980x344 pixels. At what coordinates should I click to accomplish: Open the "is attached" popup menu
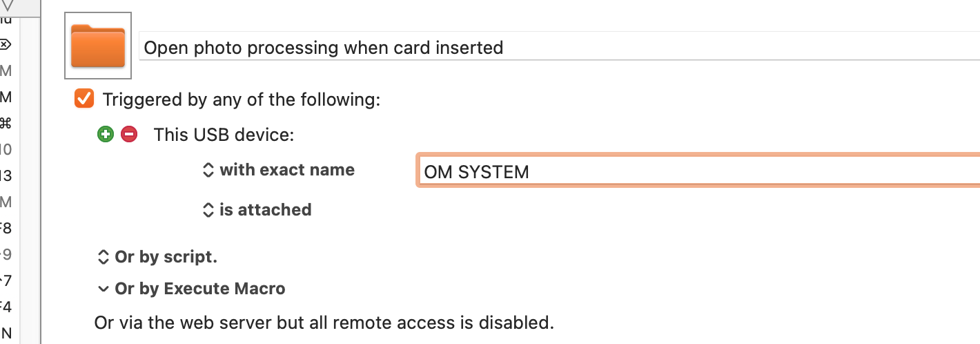click(x=257, y=210)
